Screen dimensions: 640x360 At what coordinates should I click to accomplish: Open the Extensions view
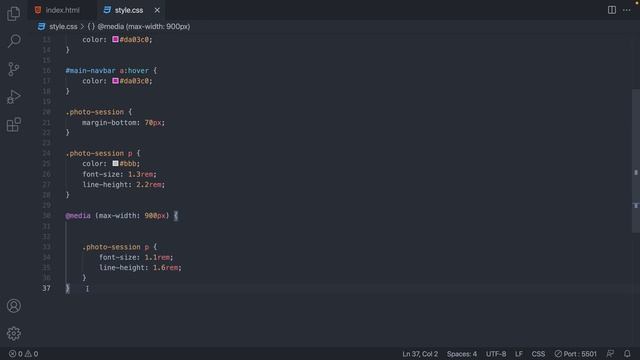(13, 124)
